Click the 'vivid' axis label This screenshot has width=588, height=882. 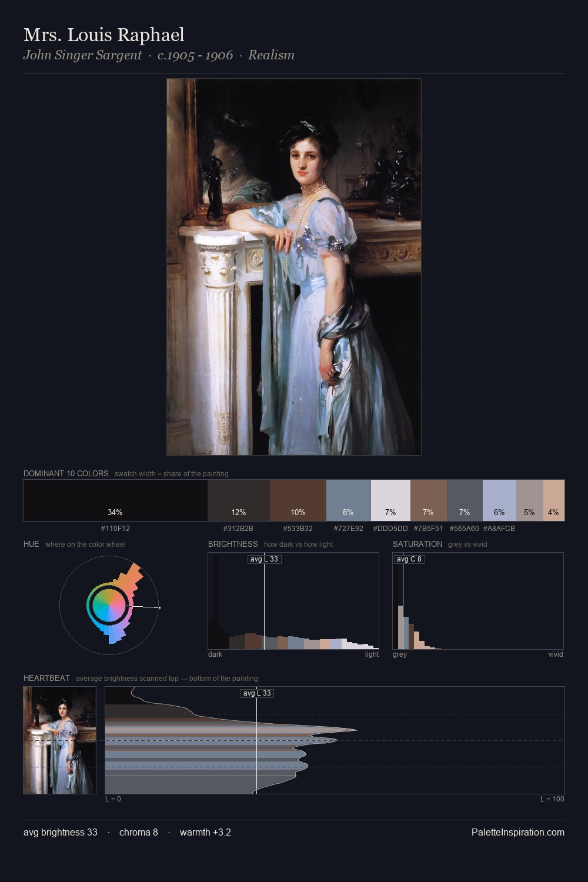coord(556,654)
